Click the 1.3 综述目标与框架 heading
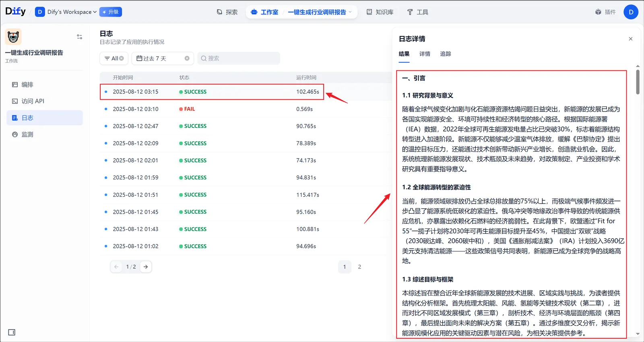644x342 pixels. tap(427, 279)
